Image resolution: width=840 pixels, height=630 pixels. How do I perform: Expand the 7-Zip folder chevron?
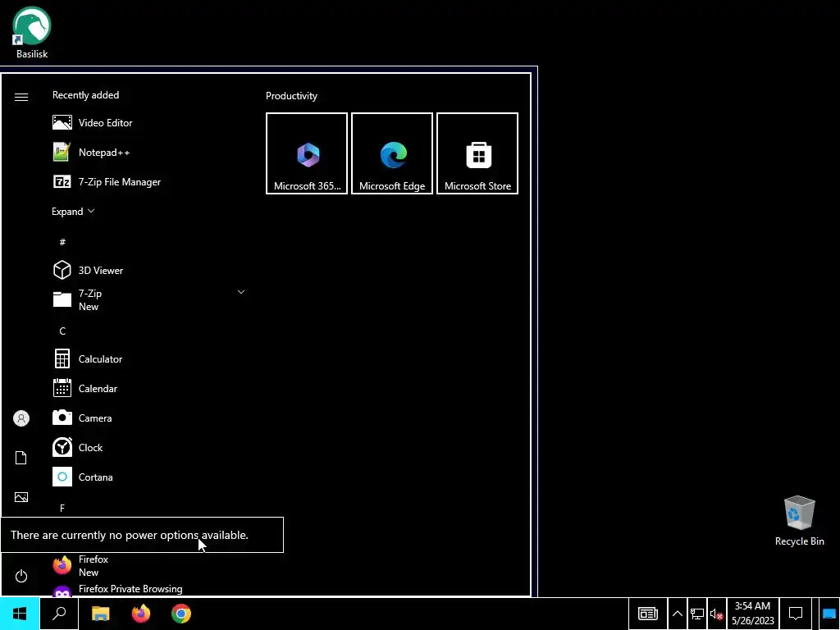(x=241, y=292)
